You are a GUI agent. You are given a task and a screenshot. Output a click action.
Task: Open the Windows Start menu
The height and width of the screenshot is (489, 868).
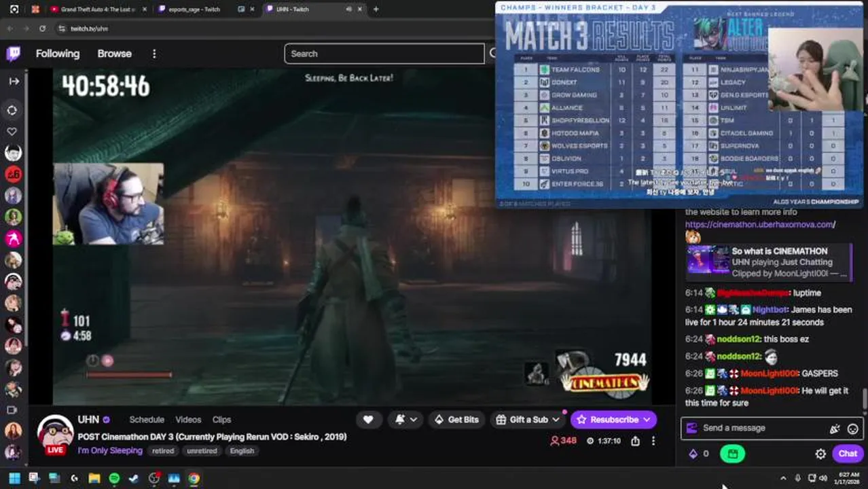pyautogui.click(x=14, y=479)
